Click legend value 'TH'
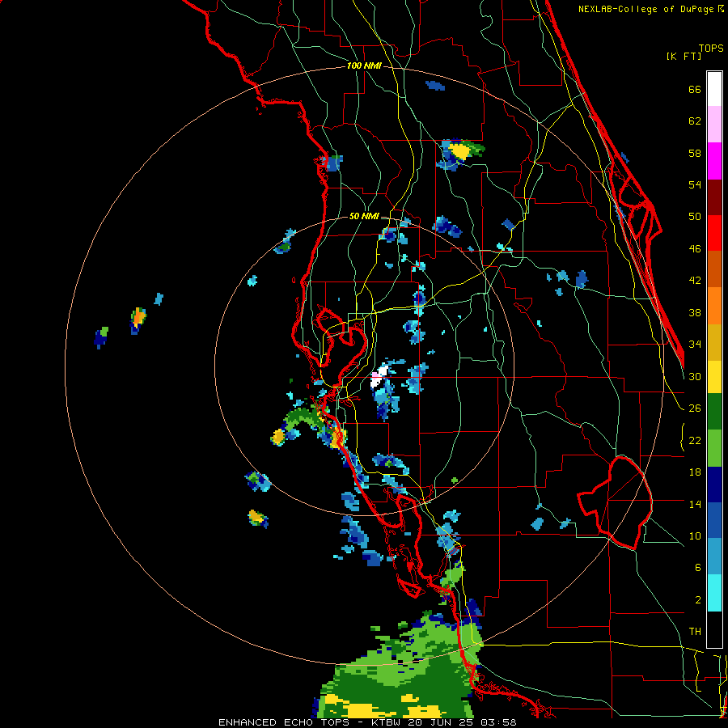 (695, 632)
